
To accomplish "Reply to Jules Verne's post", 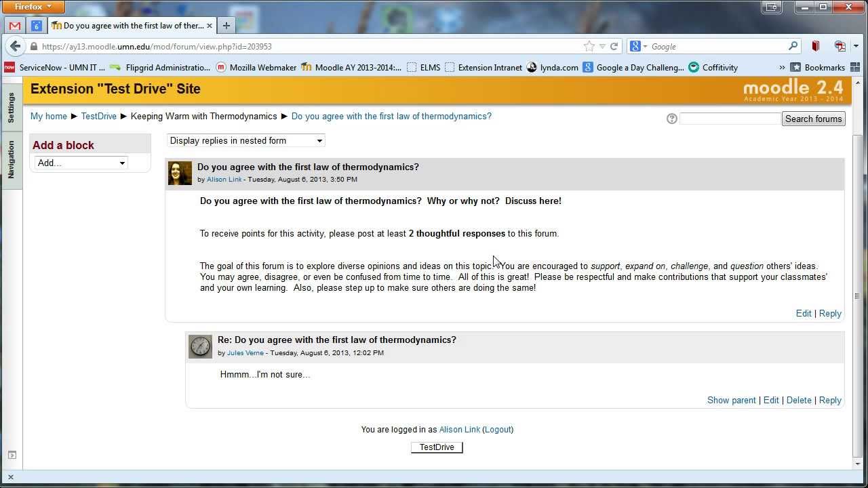I will (830, 400).
